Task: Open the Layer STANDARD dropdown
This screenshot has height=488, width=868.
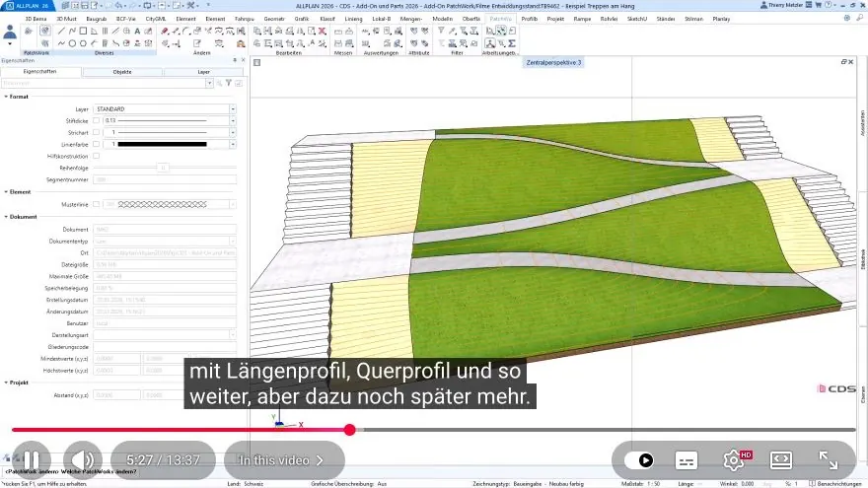Action: click(233, 109)
